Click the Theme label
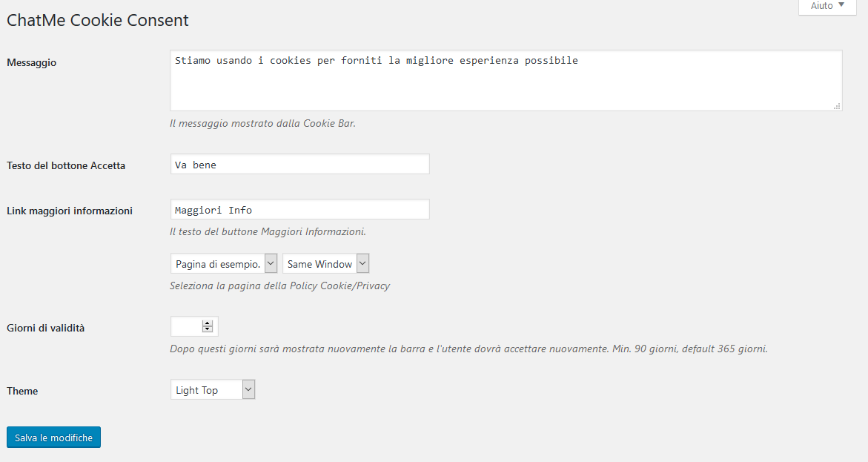The image size is (868, 462). point(22,391)
